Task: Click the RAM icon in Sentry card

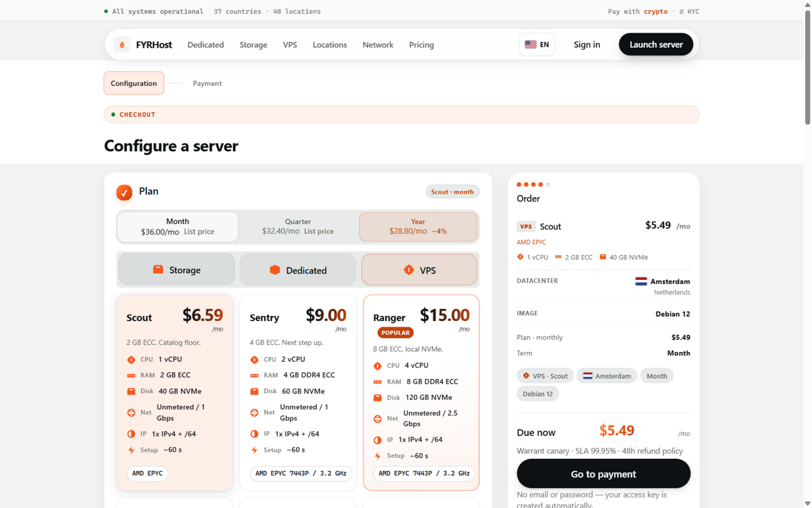Action: coord(254,375)
